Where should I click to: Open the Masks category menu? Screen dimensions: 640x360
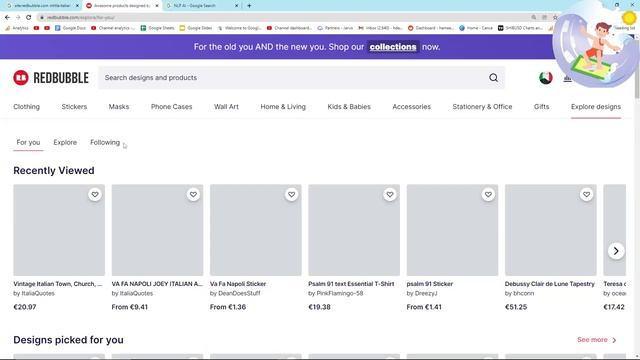tap(119, 107)
